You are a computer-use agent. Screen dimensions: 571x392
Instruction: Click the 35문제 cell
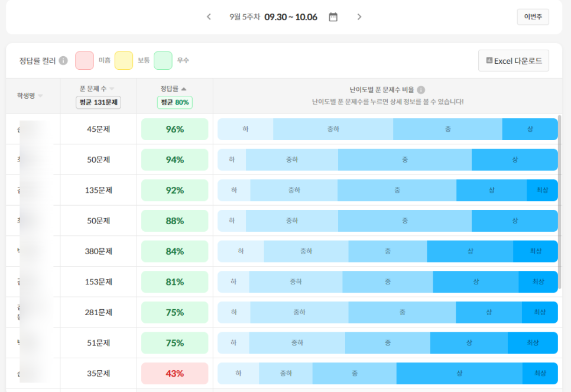[x=98, y=374]
